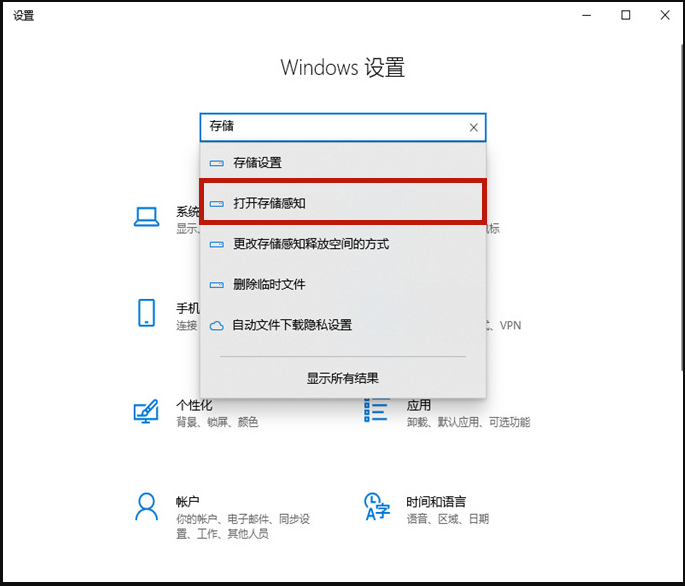
Task: Select the 存储设置 search suggestion
Action: [257, 163]
